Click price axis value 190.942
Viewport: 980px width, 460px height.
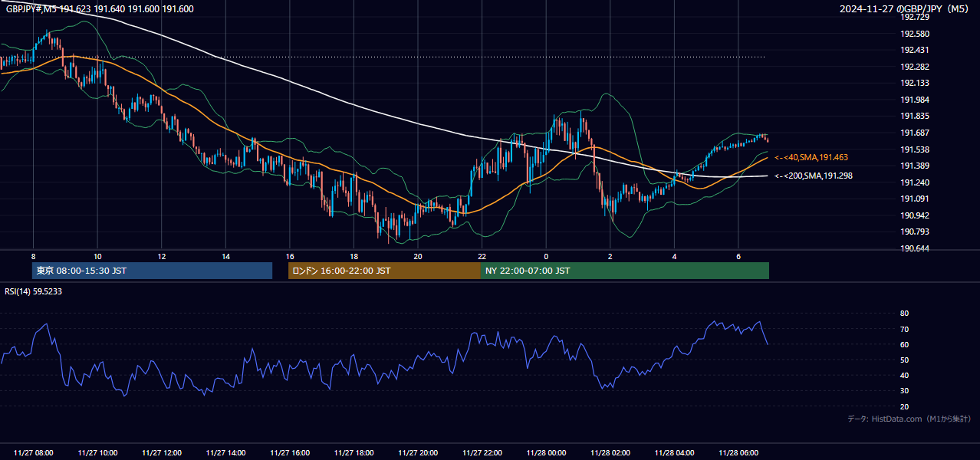[x=915, y=215]
